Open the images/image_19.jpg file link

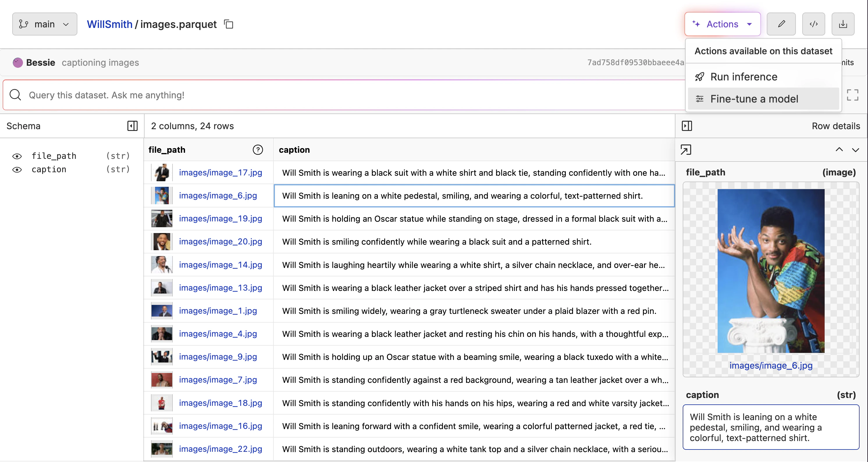(x=220, y=218)
